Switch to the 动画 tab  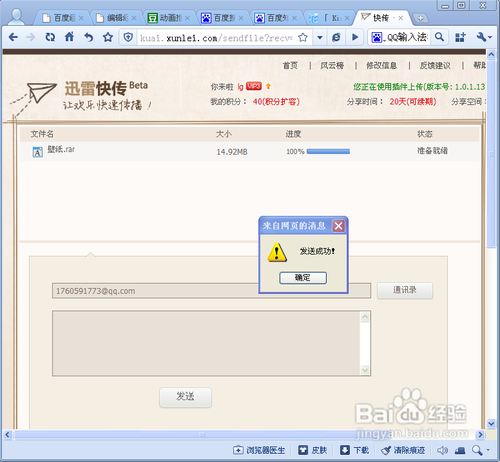tap(168, 18)
